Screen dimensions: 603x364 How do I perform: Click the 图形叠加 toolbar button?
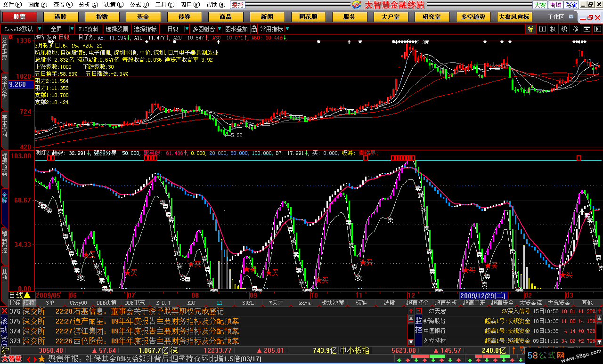(x=236, y=29)
